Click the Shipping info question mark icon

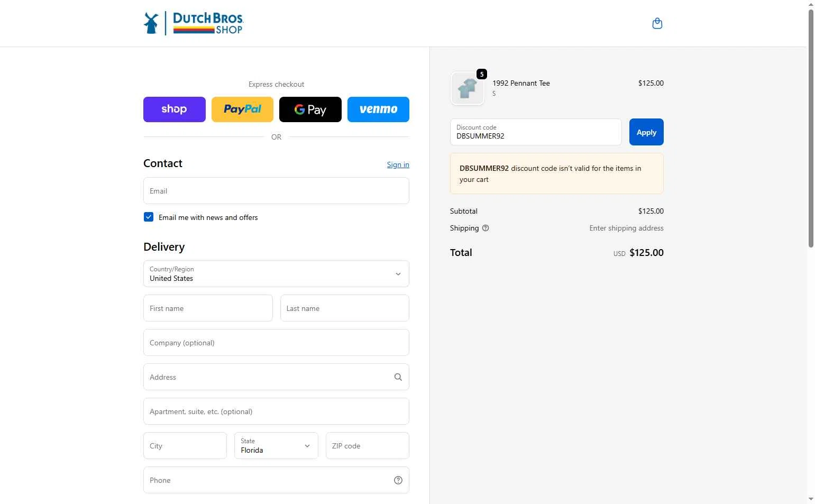(486, 228)
